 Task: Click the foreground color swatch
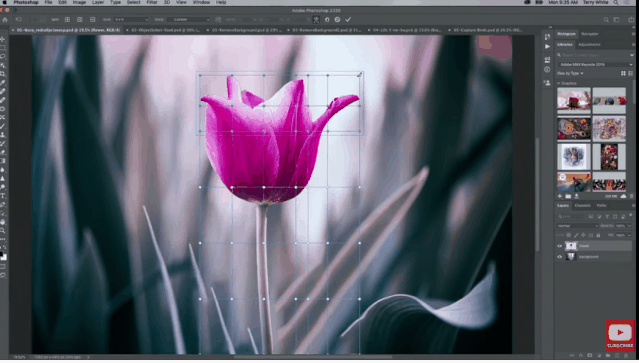tap(2, 255)
